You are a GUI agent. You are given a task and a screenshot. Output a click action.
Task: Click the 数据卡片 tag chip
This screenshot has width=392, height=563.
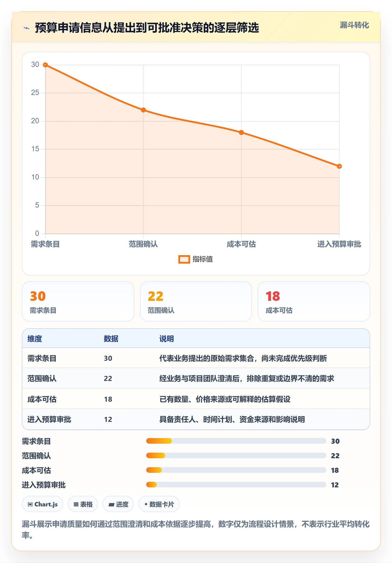pyautogui.click(x=159, y=504)
